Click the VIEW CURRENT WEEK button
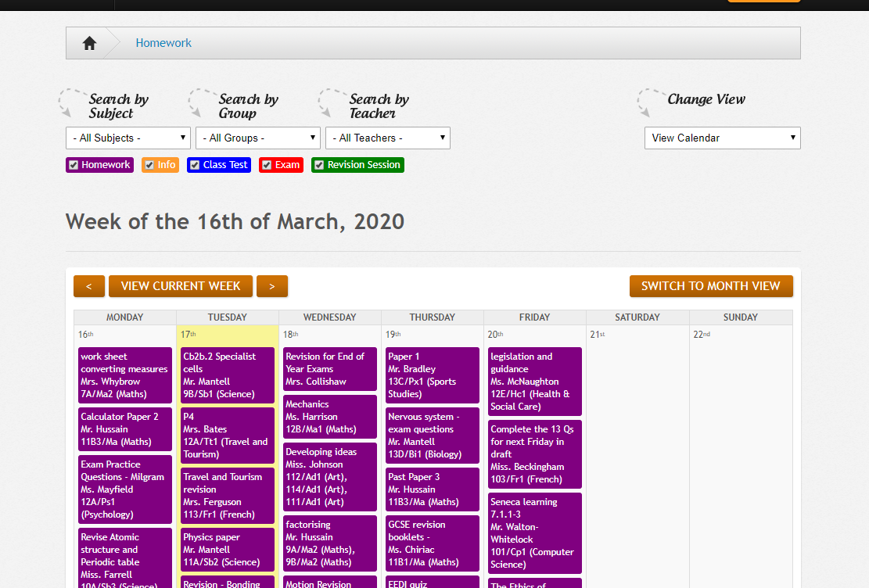Viewport: 869px width, 588px height. [x=180, y=286]
